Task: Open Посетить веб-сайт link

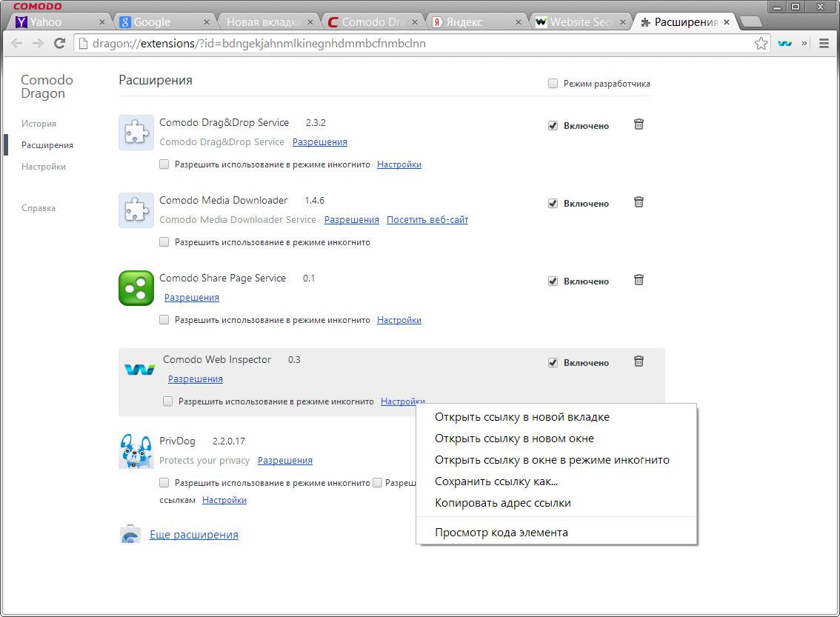Action: [x=427, y=219]
